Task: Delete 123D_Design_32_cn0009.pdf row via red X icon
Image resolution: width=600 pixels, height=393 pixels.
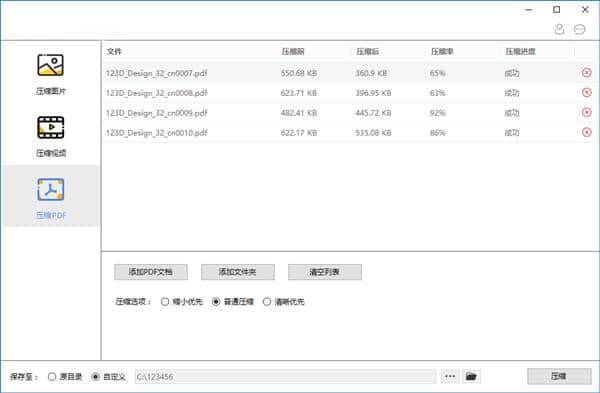Action: pos(587,113)
